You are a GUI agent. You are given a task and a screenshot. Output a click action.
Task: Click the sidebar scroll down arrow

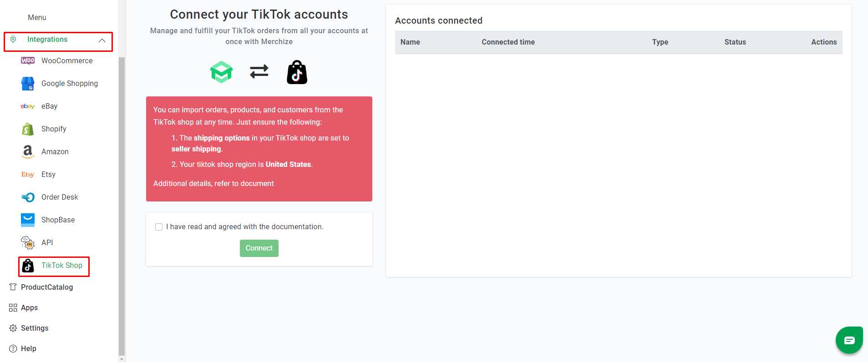click(122, 359)
